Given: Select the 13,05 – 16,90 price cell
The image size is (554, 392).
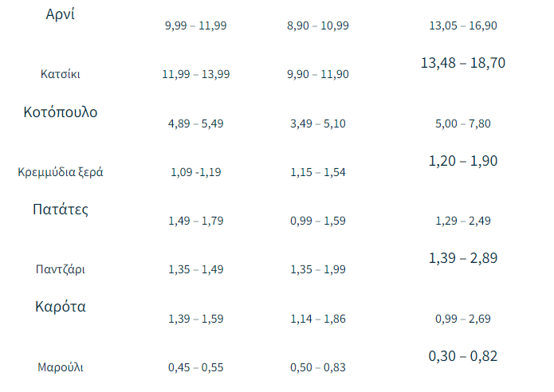Looking at the screenshot, I should click(x=463, y=25).
